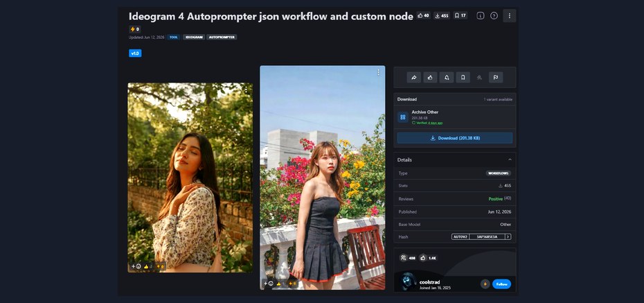This screenshot has height=303, width=644.
Task: Click the thumbs-up reaction on garden woman image
Action: pos(148,266)
